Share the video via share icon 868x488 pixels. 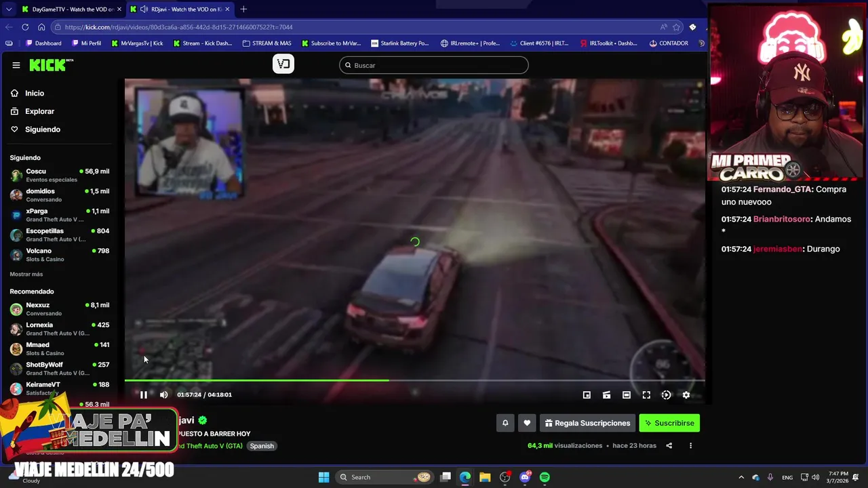coord(669,446)
